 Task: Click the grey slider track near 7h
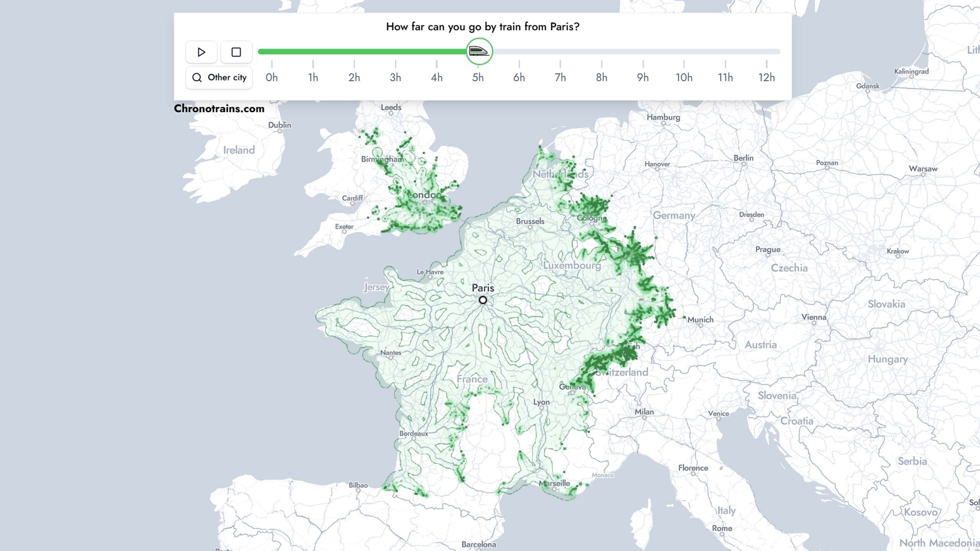click(x=560, y=52)
